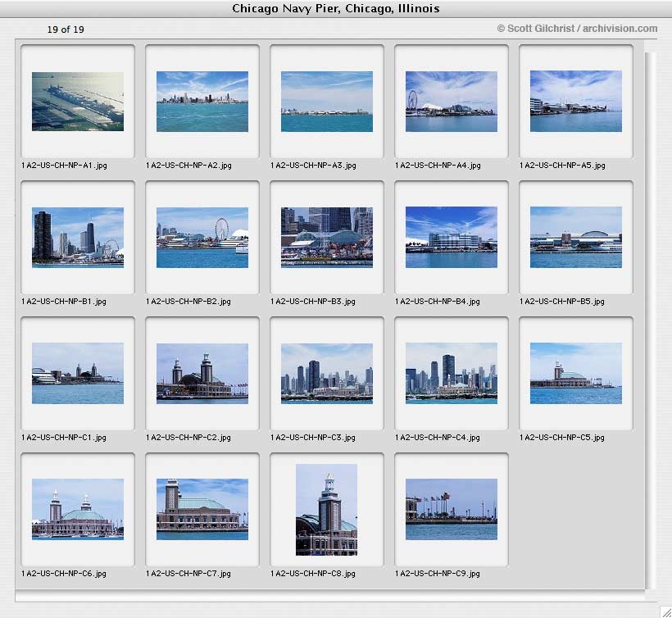Click the filename label 1A2-US-CH-NP-C4.jpg

pyautogui.click(x=438, y=438)
